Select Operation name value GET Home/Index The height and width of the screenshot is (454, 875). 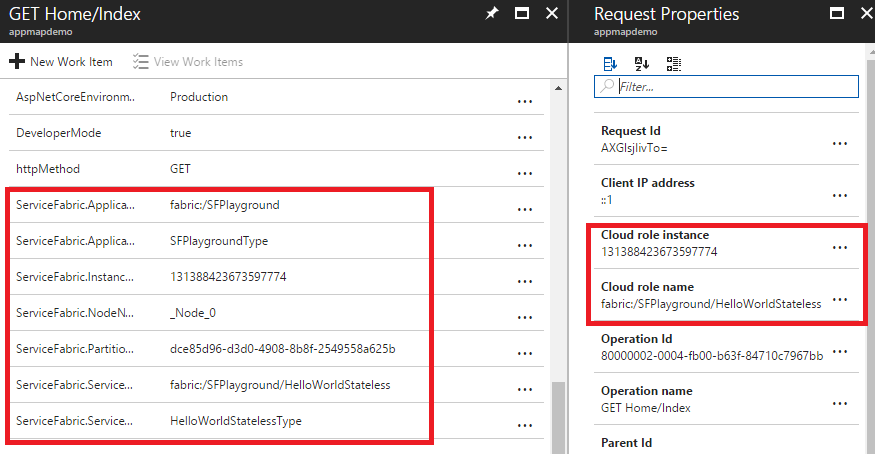(x=646, y=408)
